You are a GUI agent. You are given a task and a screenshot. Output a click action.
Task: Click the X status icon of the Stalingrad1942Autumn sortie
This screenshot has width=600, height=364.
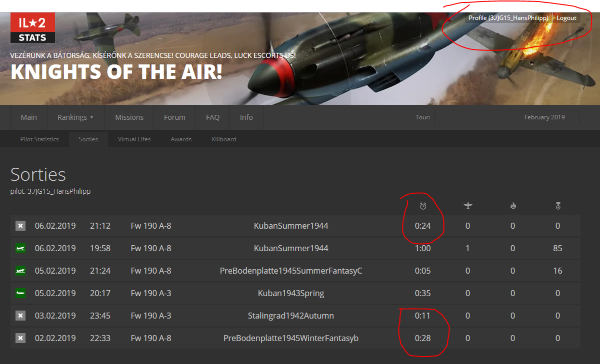pos(20,316)
